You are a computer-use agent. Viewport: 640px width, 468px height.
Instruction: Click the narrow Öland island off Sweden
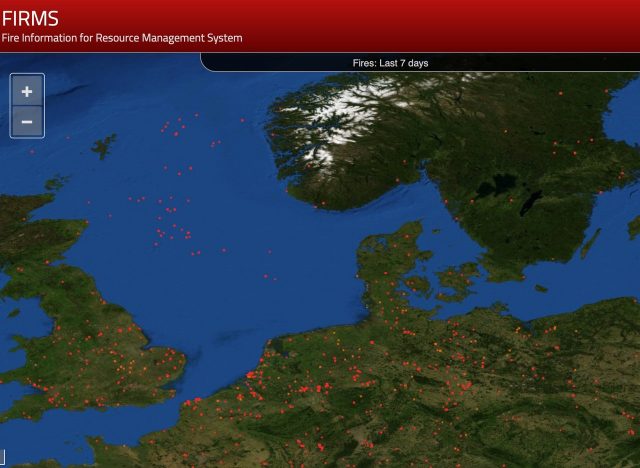click(x=592, y=242)
